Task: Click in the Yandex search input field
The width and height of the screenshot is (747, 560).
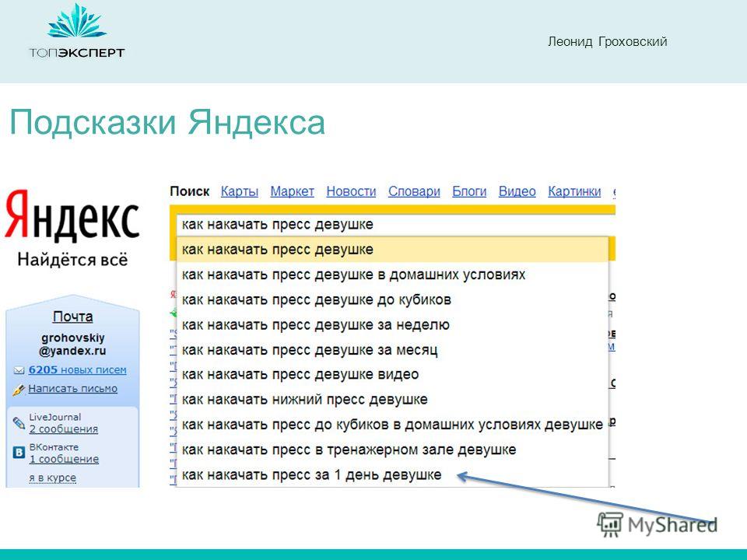Action: [395, 224]
